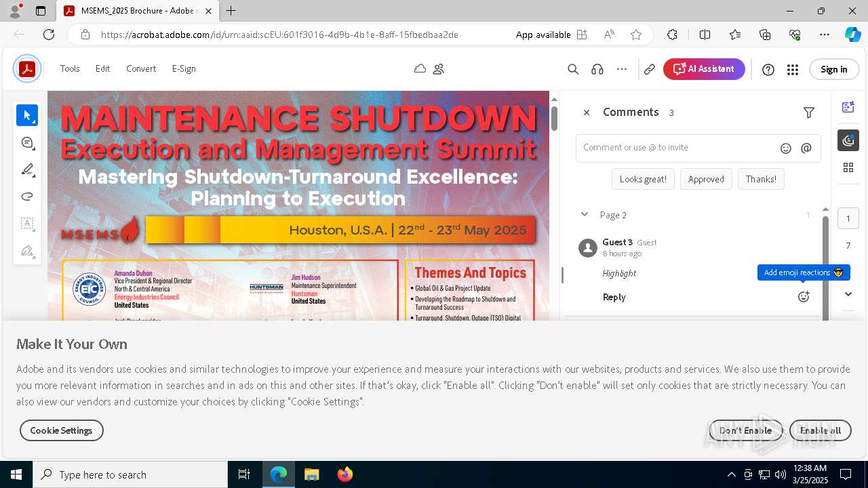Refresh the browser page
The height and width of the screenshot is (488, 868).
point(49,35)
